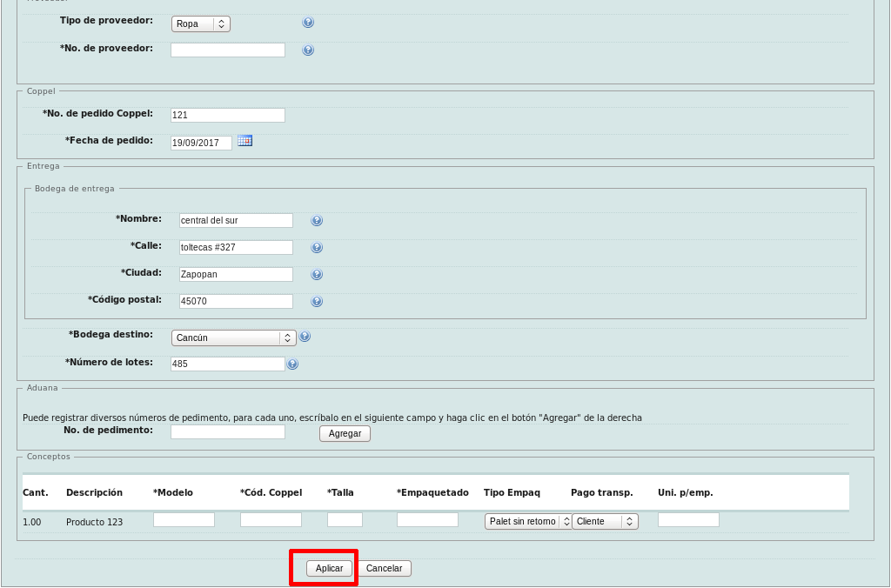Click into the No. de pedido Coppel field
Viewport: 891px width, 588px height.
[x=227, y=115]
